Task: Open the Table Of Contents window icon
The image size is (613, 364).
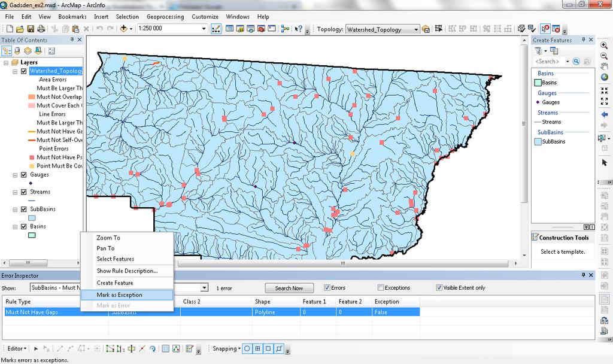Action: point(229,29)
